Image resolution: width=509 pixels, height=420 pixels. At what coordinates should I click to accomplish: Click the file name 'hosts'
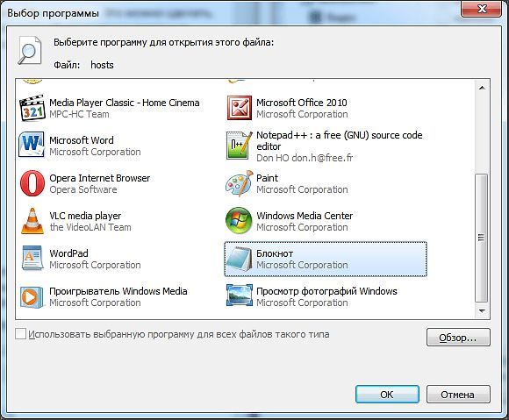click(102, 65)
